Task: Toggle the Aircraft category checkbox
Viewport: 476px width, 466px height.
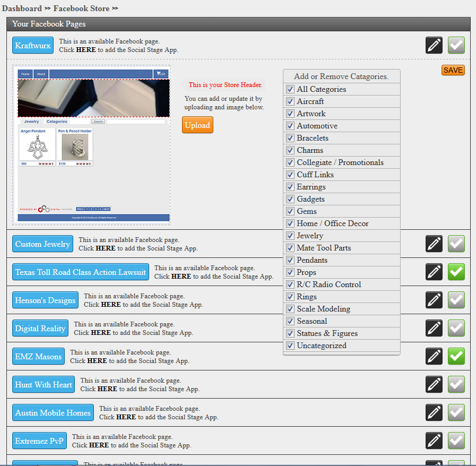Action: point(290,101)
